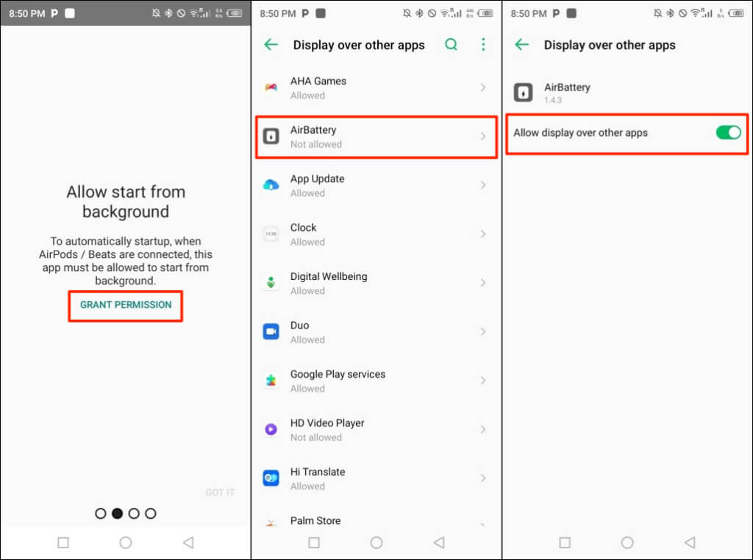
Task: Tap home circle in middle phone screen
Action: click(376, 542)
